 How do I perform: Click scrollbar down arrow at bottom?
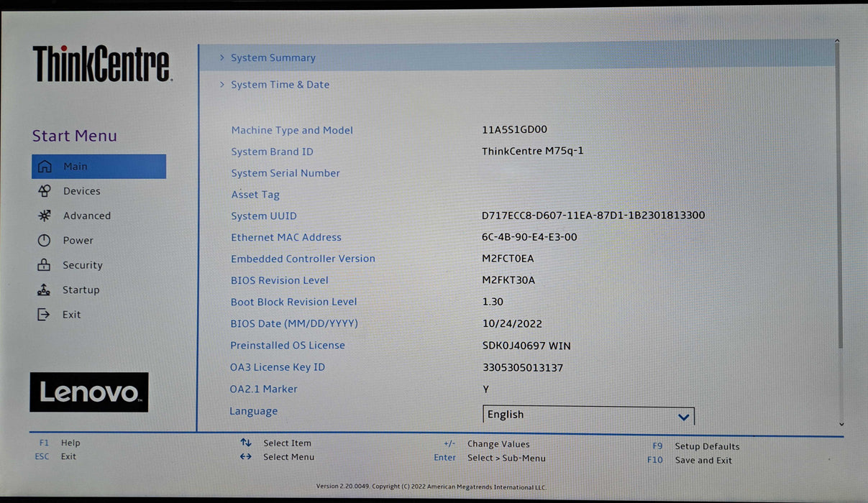841,425
